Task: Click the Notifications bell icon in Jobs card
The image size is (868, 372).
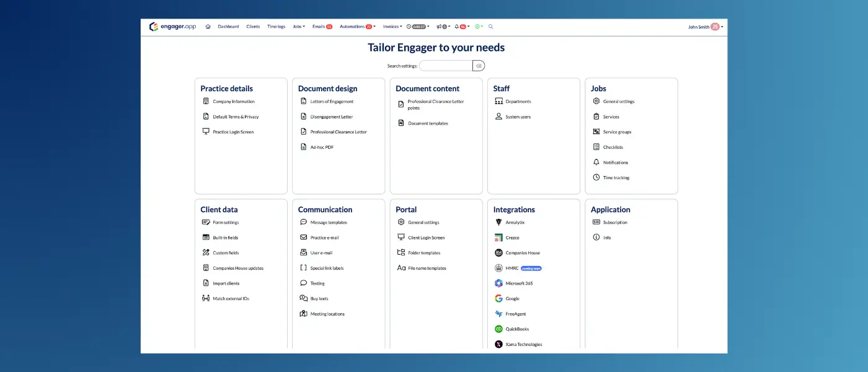Action: (596, 162)
